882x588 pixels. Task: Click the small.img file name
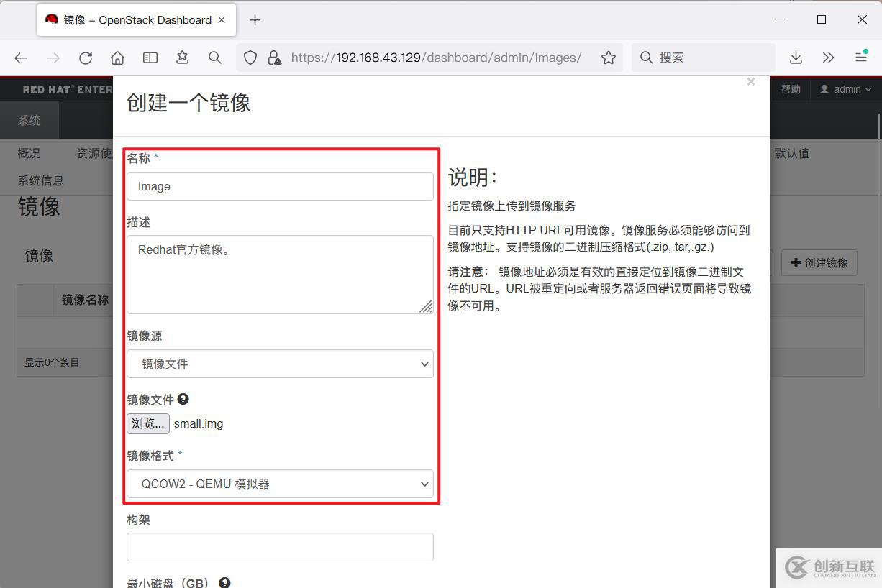coord(199,423)
